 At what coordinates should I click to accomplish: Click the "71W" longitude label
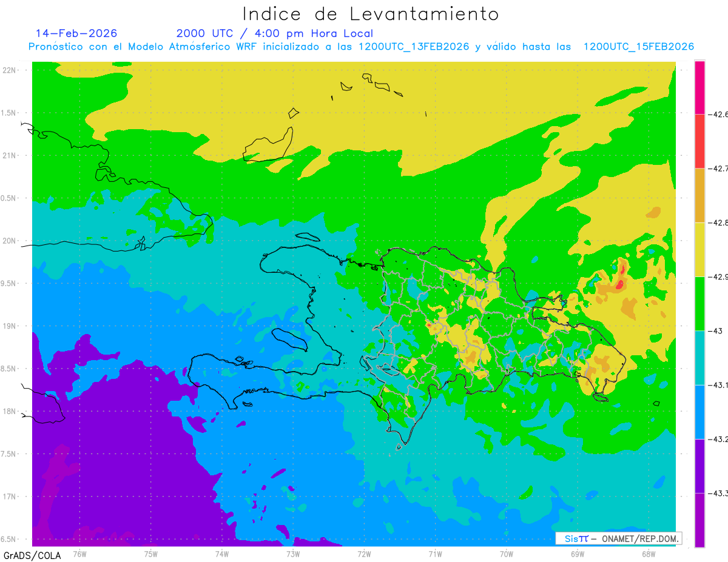coord(435,554)
